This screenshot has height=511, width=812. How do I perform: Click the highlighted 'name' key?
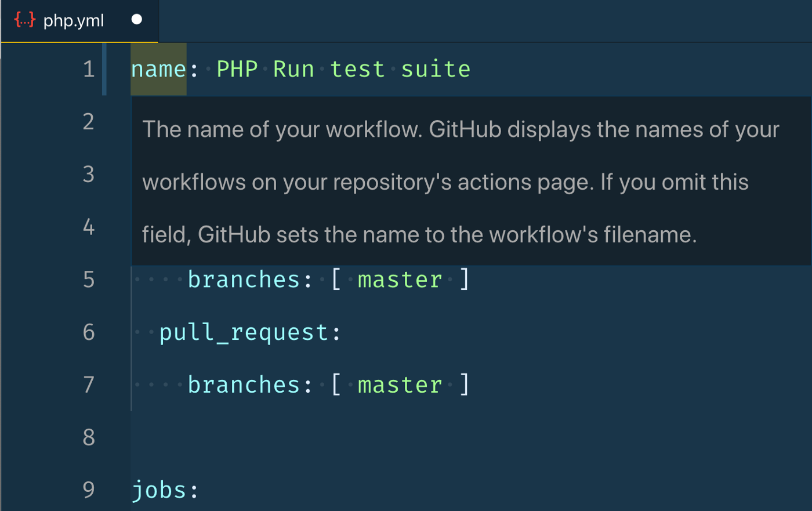tap(158, 70)
